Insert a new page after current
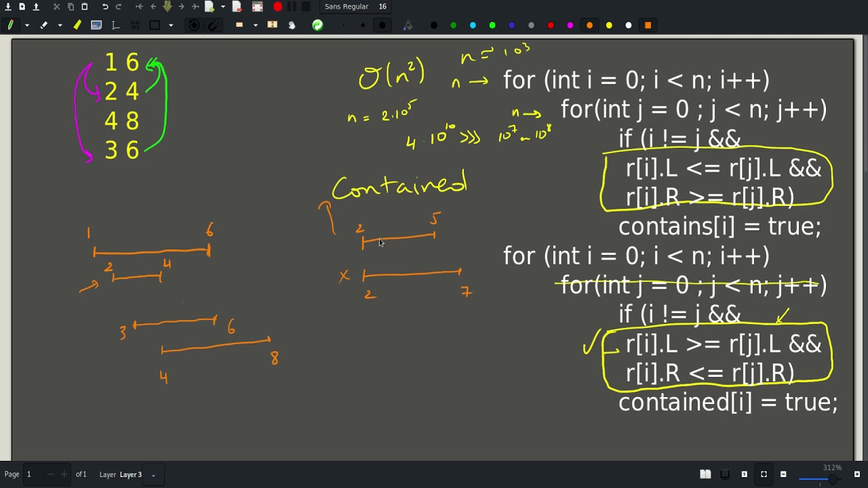The height and width of the screenshot is (488, 868). tap(210, 6)
